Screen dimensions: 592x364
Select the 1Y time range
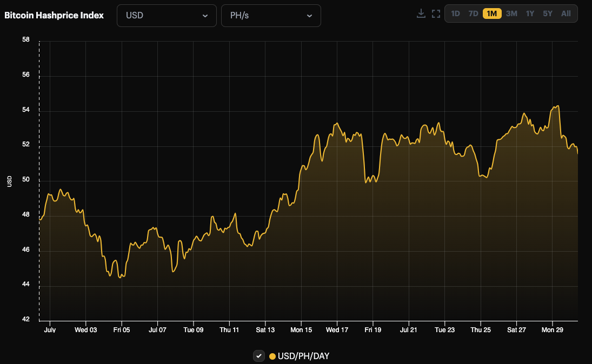pos(530,14)
